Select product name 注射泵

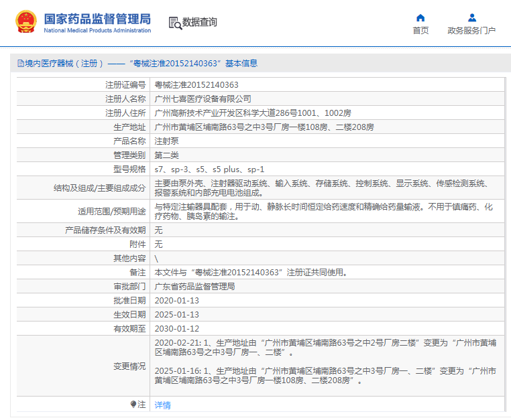click(166, 141)
